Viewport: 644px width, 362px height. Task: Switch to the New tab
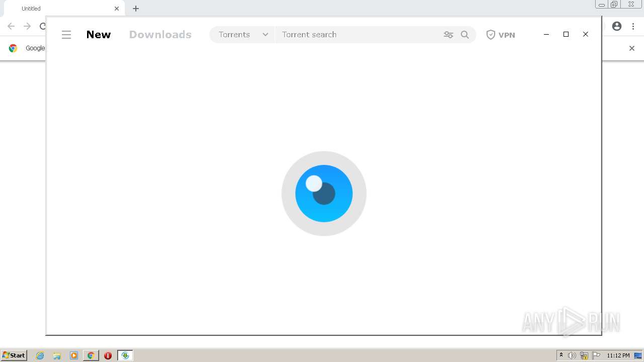(x=99, y=35)
